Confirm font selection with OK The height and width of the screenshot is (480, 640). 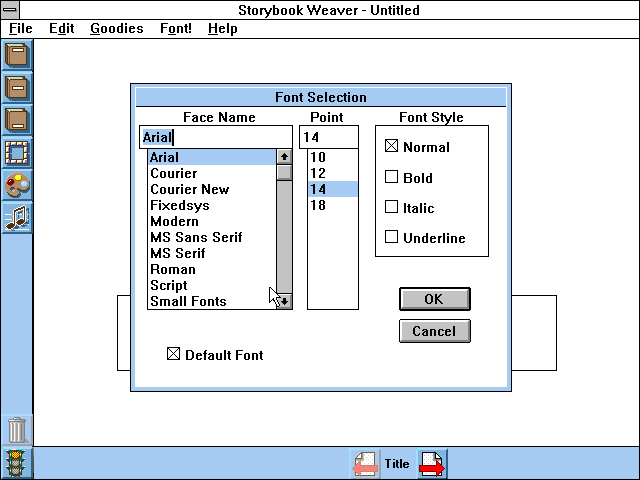click(x=435, y=299)
